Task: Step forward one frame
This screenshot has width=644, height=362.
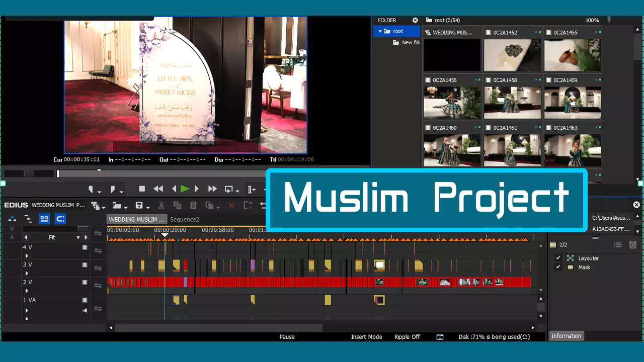Action: [x=197, y=189]
